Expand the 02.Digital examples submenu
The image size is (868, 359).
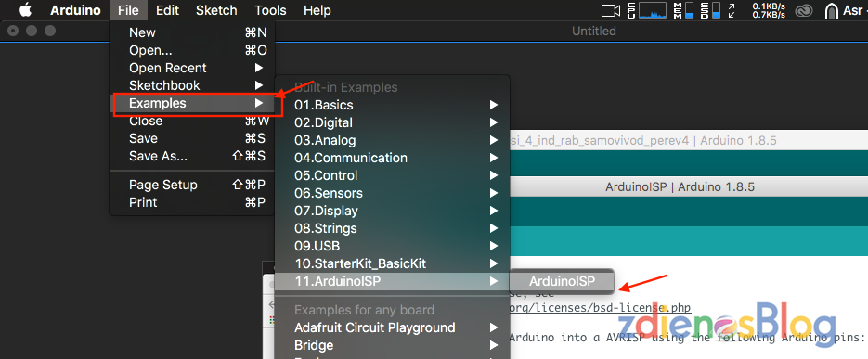[x=393, y=122]
